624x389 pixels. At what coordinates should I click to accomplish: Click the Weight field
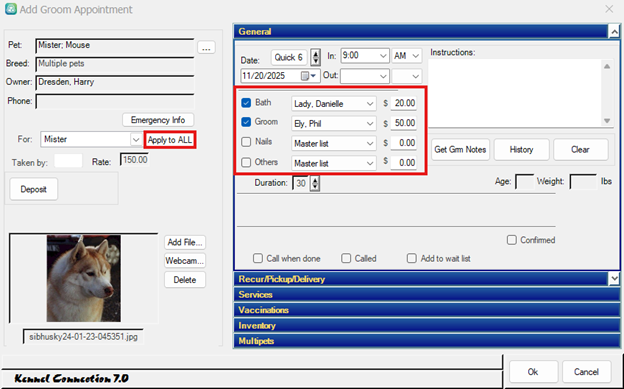[x=583, y=182]
